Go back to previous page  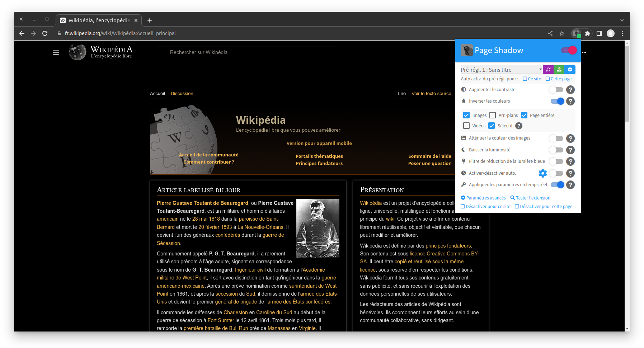[22, 33]
